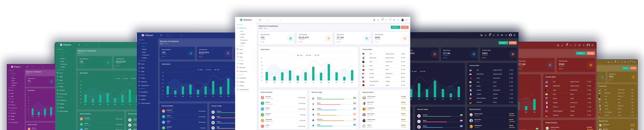Screen dimensions: 644x130
Task: Click View all under Sales Statistics in the white dashboard
Action: pyautogui.click(x=262, y=42)
